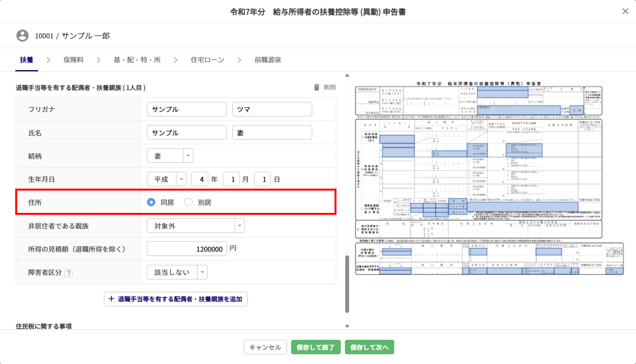Select the 同居 radio button
The image size is (636, 364).
151,202
